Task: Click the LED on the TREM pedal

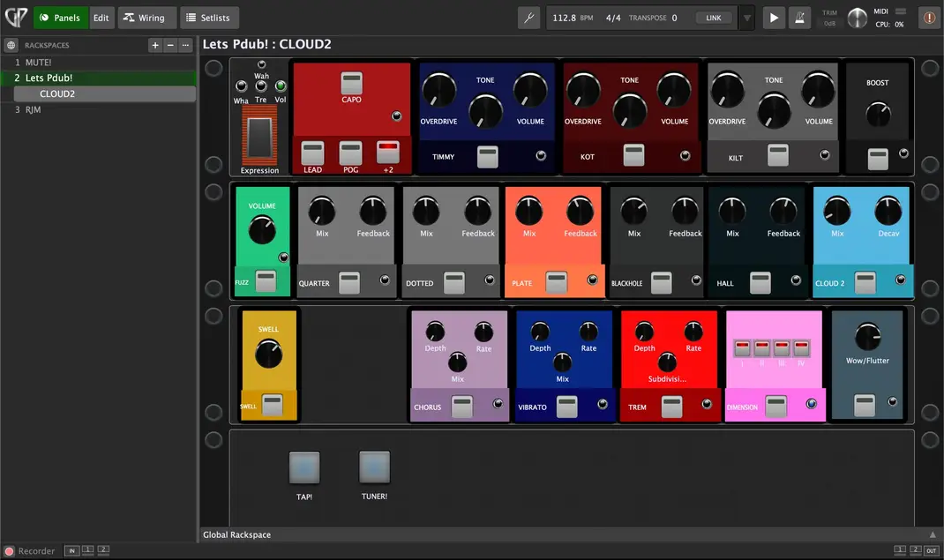Action: 707,404
